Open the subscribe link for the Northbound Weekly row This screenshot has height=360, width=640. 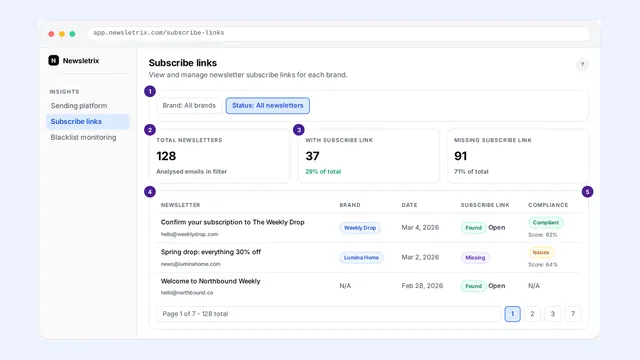(x=497, y=286)
